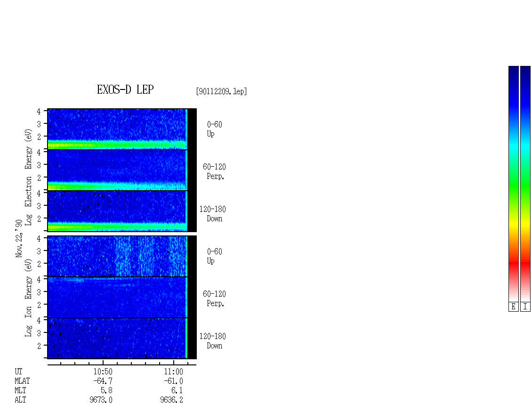This screenshot has height=412, width=532.
Task: Click the file name [90112209.lep]
Action: coord(221,91)
